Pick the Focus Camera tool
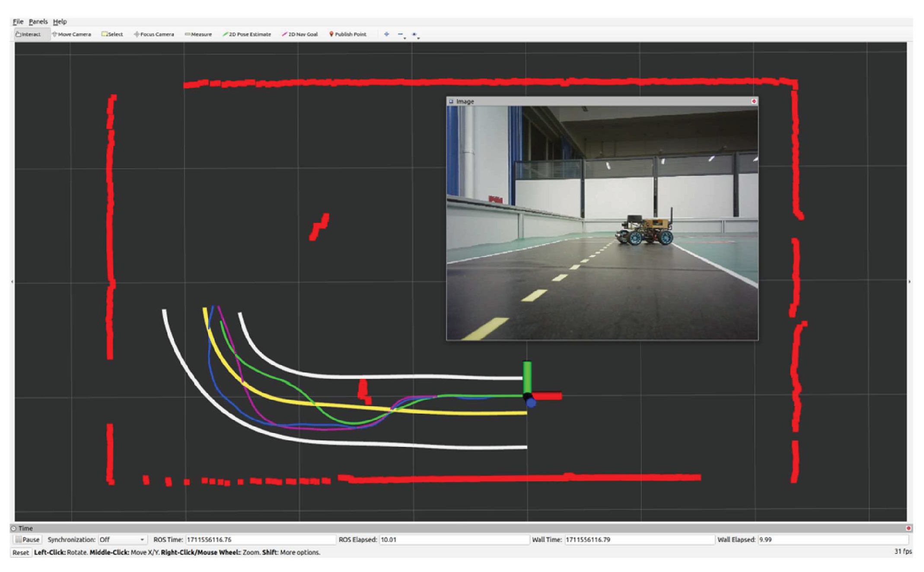 click(x=154, y=34)
